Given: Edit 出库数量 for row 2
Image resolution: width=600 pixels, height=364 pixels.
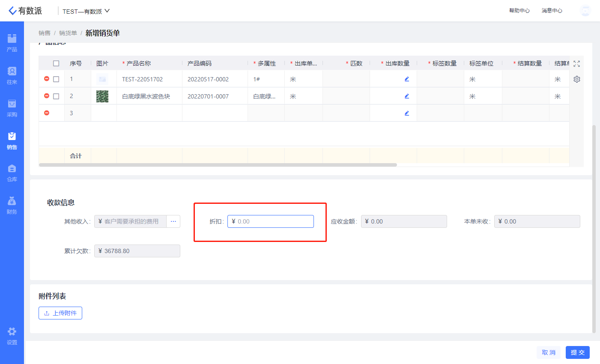Looking at the screenshot, I should (407, 96).
